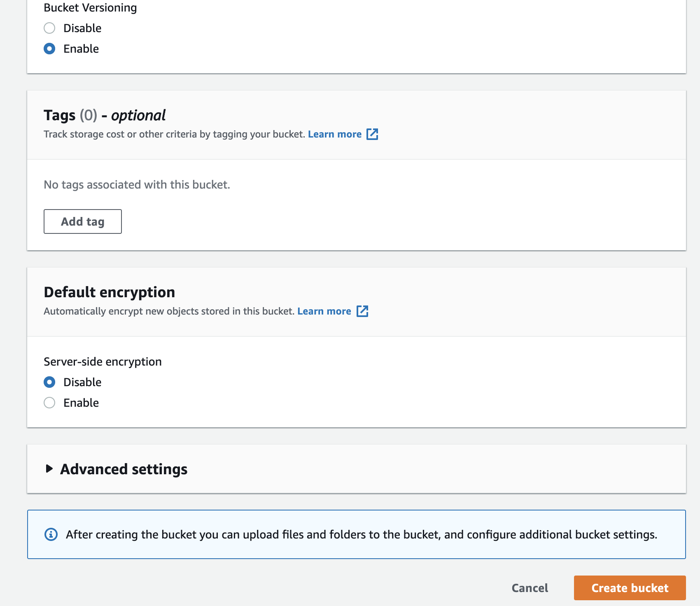Select Enable under Bucket Versioning

tap(49, 49)
